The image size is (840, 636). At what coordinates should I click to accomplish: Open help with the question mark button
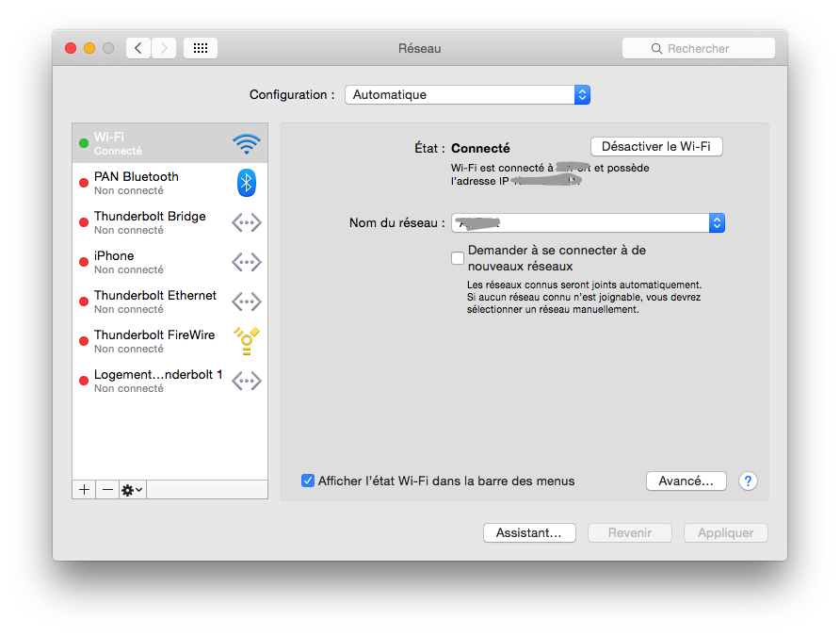pyautogui.click(x=748, y=481)
